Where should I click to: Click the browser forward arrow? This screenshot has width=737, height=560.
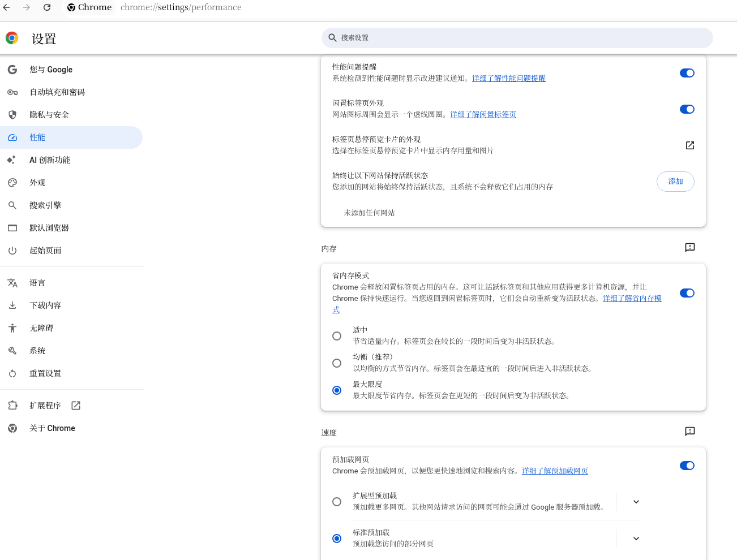[x=27, y=7]
